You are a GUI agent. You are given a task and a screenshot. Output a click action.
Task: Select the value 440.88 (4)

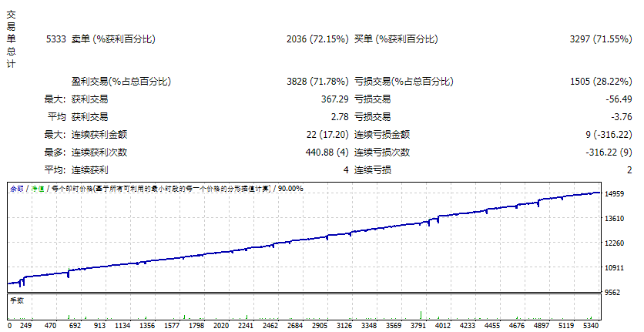pos(327,152)
